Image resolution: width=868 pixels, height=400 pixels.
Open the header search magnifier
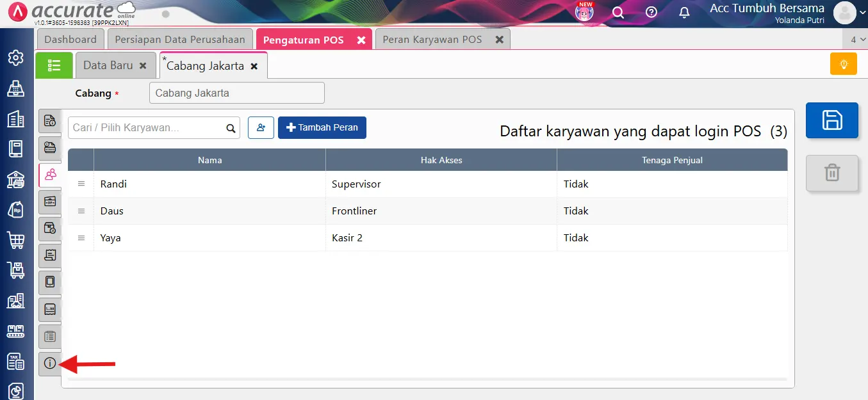click(x=618, y=12)
